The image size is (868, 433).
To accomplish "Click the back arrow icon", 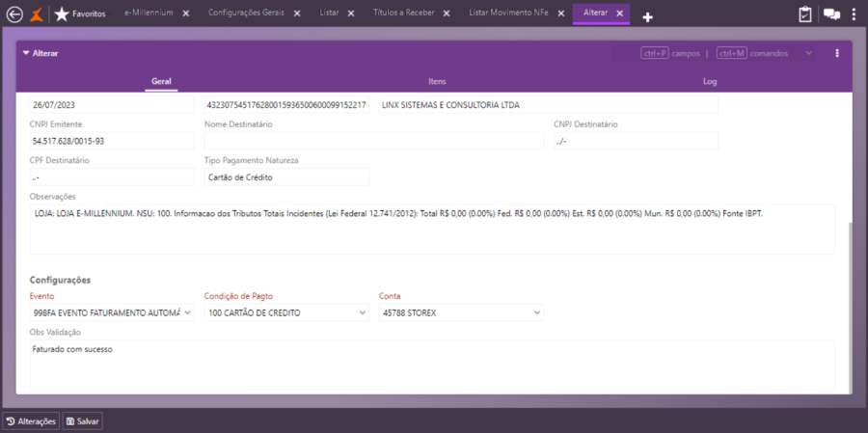I will 14,14.
